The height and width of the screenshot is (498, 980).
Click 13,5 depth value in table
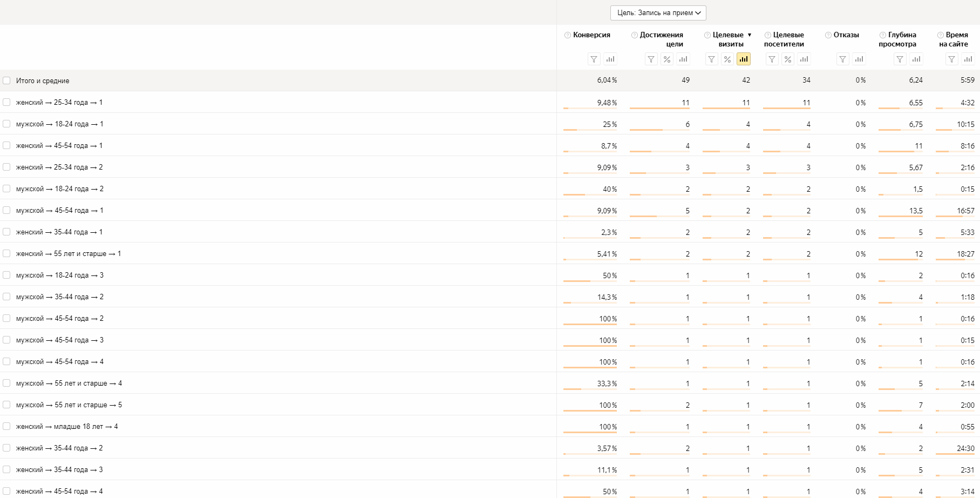pos(916,211)
